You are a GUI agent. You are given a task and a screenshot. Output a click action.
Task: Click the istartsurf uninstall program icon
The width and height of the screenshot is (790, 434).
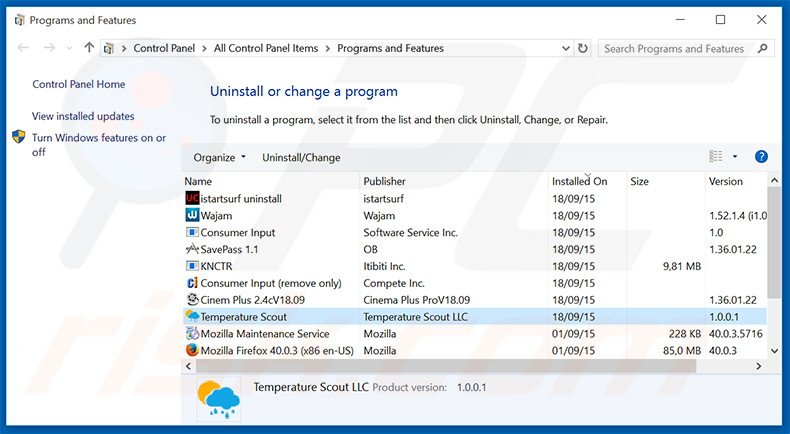point(193,198)
